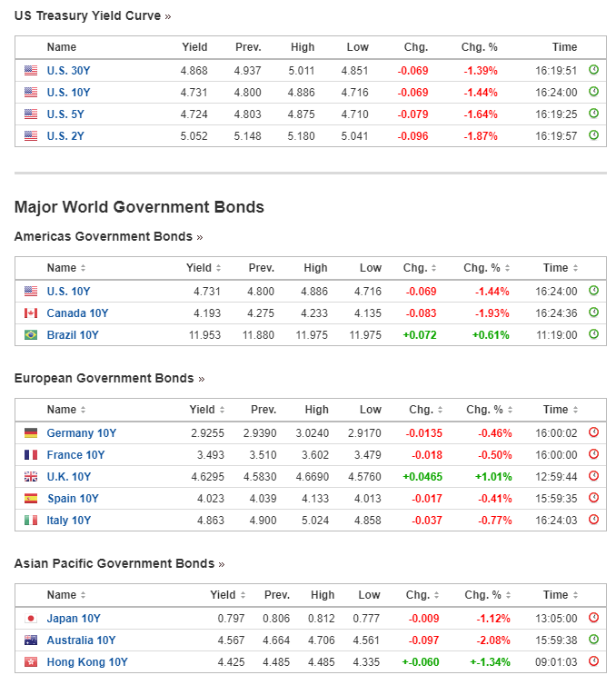This screenshot has width=616, height=685.
Task: Click the clock icon in Australia 10Y row
Action: point(594,640)
